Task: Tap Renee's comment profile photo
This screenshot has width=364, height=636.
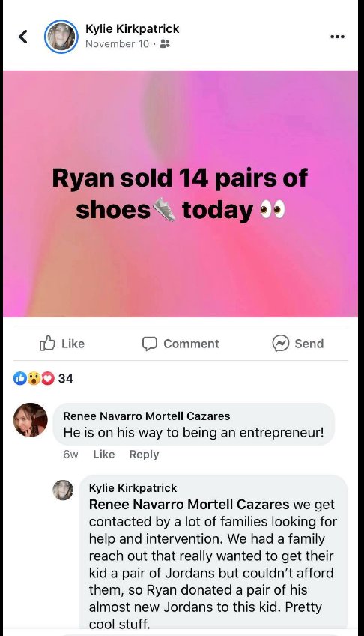Action: pyautogui.click(x=31, y=420)
